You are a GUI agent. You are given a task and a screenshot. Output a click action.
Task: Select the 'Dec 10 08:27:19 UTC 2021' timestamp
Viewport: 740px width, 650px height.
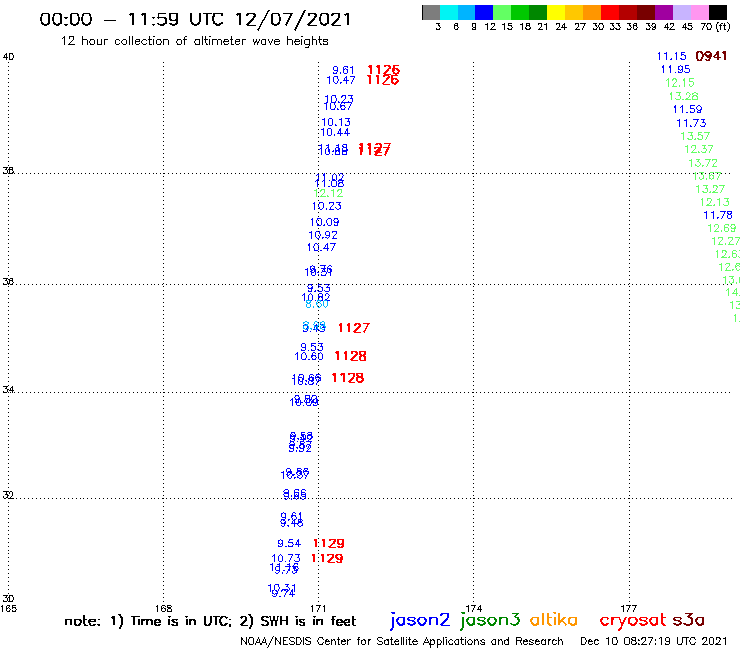(654, 642)
